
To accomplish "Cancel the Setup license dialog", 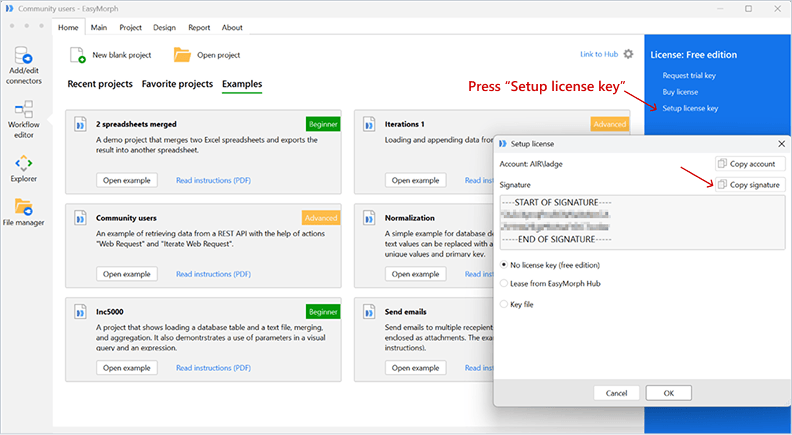I will pos(616,393).
